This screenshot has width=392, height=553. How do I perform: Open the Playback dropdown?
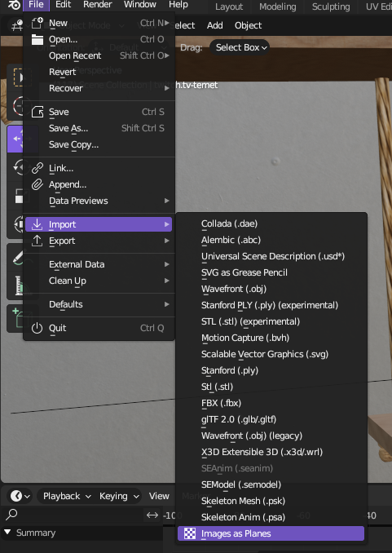[67, 496]
